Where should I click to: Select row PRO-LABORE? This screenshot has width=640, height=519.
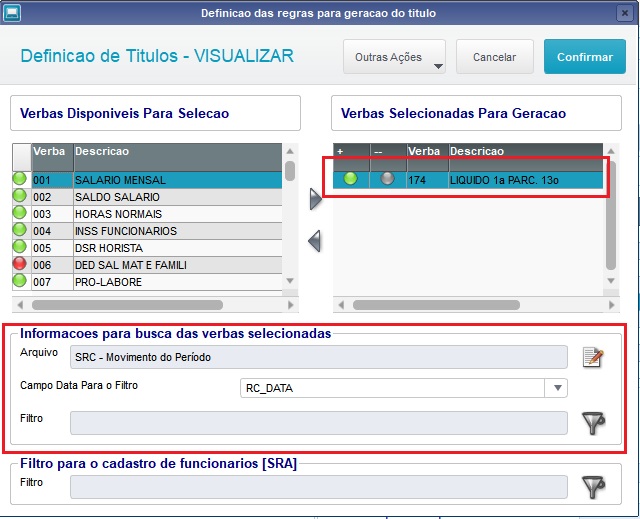point(147,282)
